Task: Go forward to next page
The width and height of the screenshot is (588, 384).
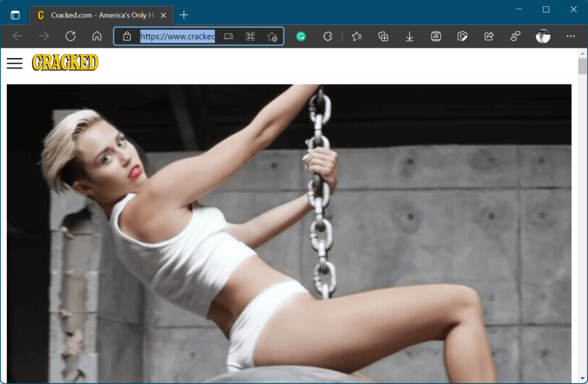Action: pyautogui.click(x=44, y=36)
